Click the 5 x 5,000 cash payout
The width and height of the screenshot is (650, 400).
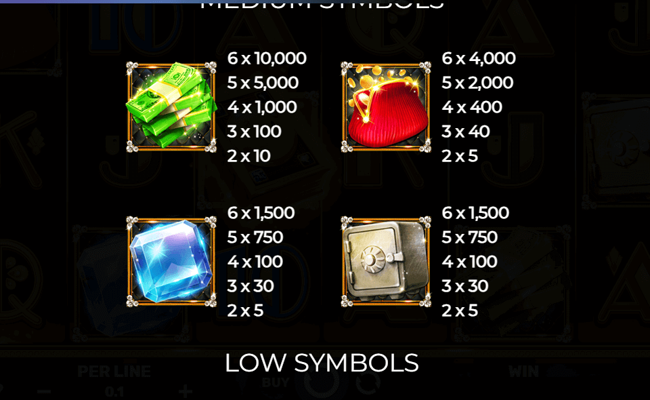(x=263, y=83)
